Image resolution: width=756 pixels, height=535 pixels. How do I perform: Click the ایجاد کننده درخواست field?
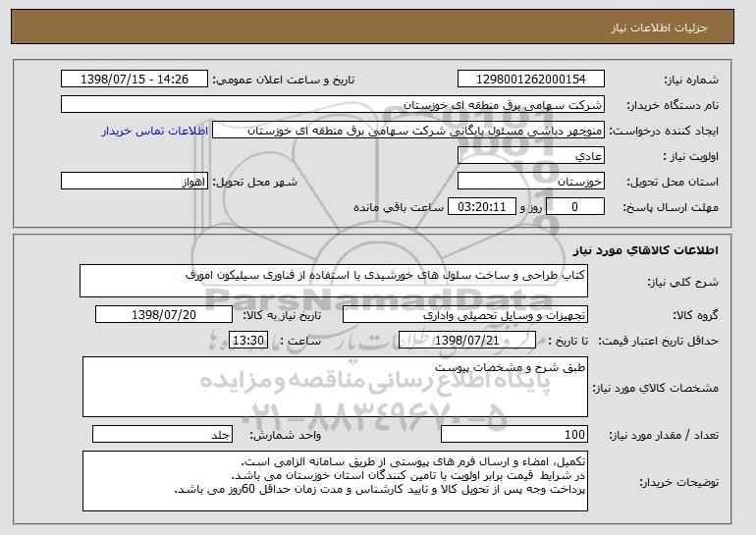pyautogui.click(x=408, y=131)
